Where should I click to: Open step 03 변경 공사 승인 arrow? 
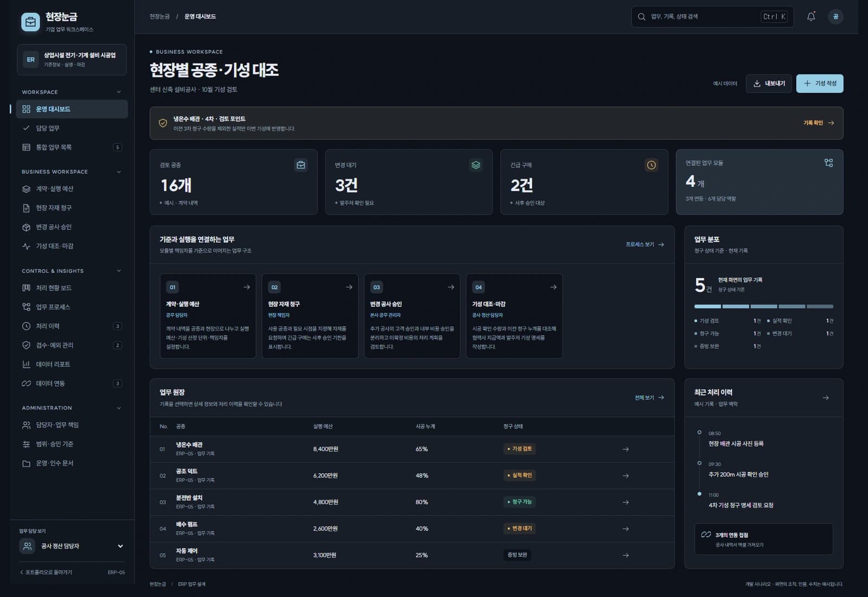[451, 287]
